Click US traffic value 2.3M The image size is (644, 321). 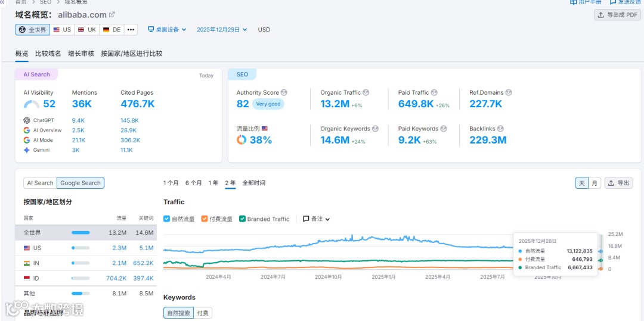pos(119,248)
